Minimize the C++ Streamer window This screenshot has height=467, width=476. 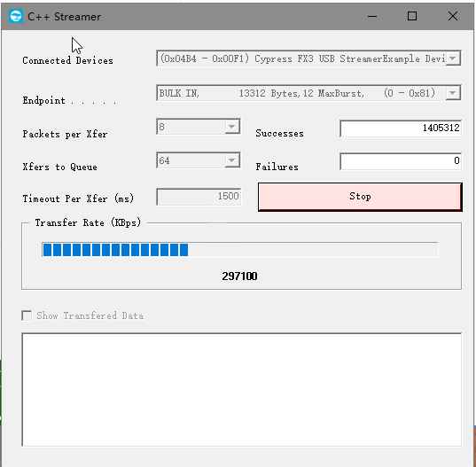372,16
